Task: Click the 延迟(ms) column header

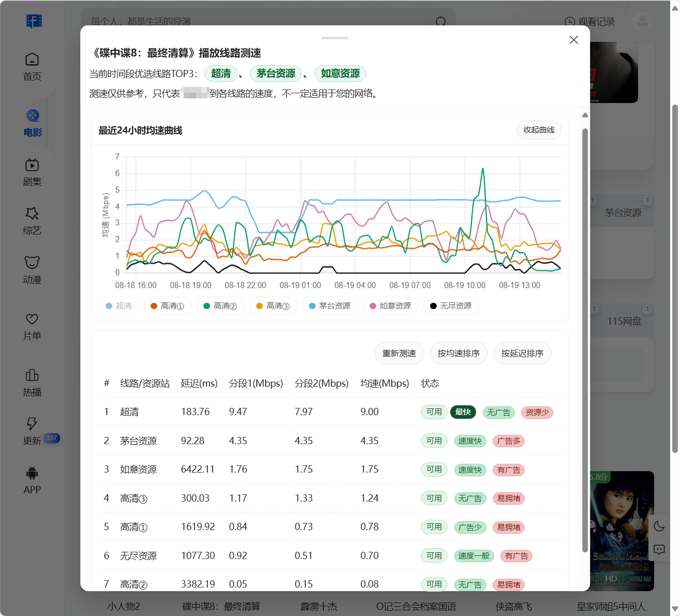Action: 199,384
